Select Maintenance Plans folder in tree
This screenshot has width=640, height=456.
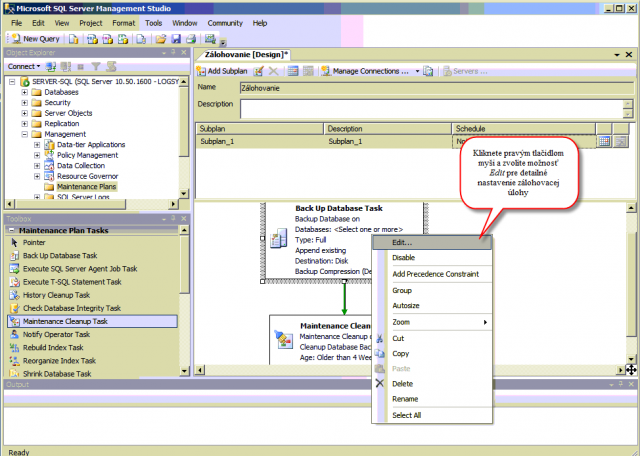coord(86,187)
